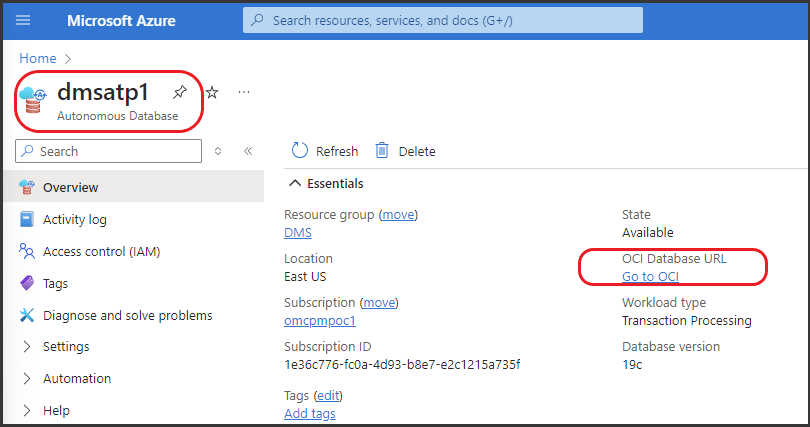Viewport: 810px width, 427px height.
Task: Collapse the sidebar with double chevron
Action: point(248,151)
